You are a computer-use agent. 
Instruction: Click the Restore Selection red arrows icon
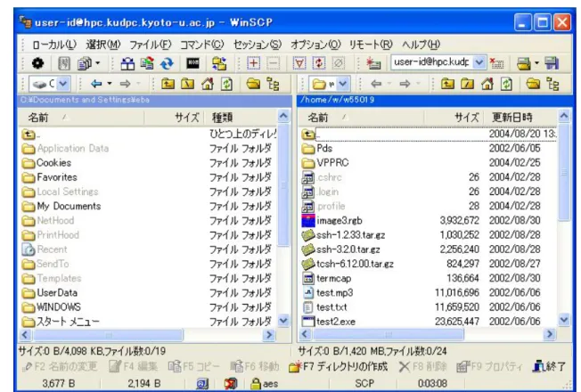[318, 63]
